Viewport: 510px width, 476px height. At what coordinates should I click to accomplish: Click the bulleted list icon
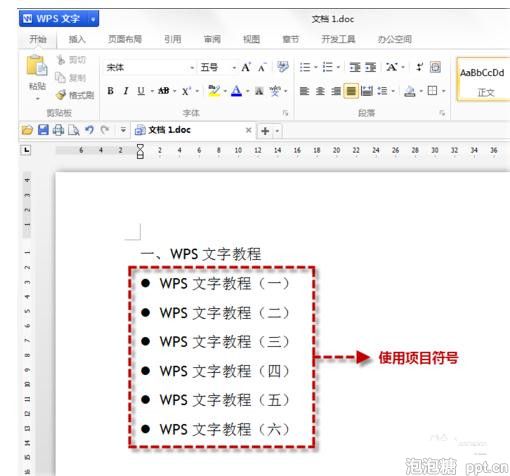click(x=305, y=67)
